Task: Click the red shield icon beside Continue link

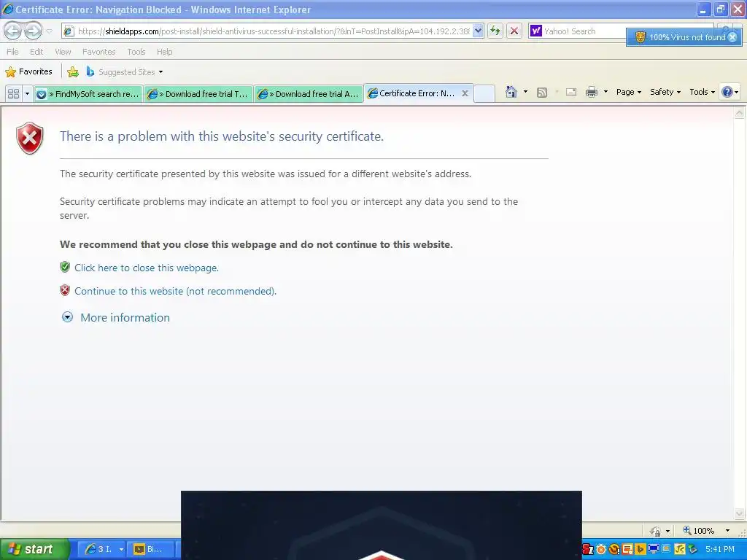Action: pyautogui.click(x=65, y=290)
